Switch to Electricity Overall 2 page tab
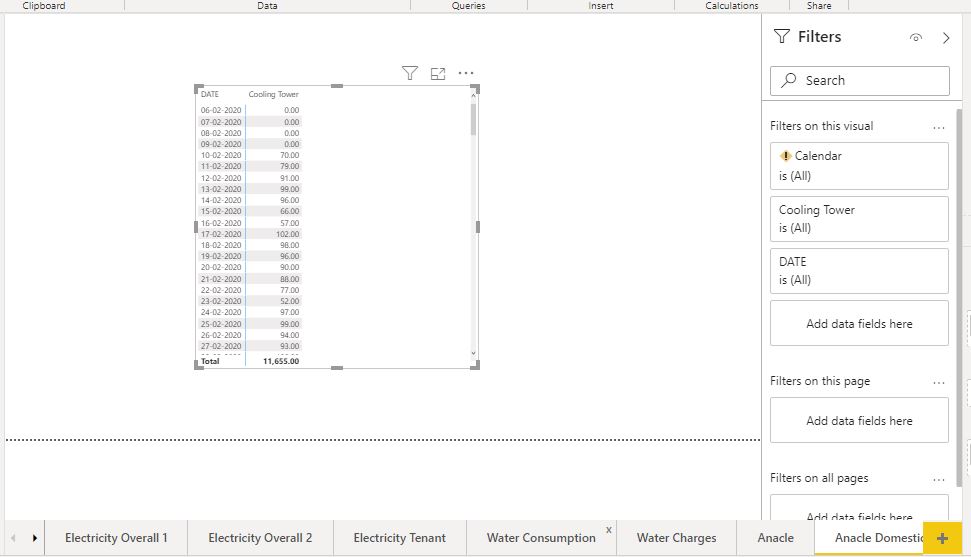This screenshot has height=557, width=971. (x=260, y=538)
